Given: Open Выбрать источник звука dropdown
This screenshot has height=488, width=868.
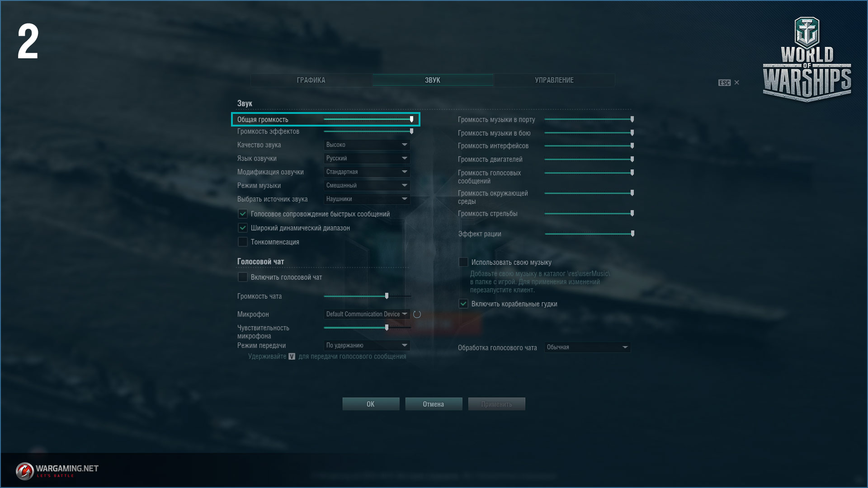Looking at the screenshot, I should (x=367, y=199).
